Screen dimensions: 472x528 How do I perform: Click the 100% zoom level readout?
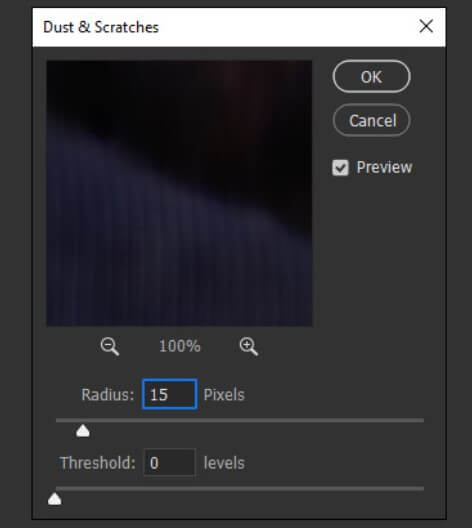click(179, 346)
